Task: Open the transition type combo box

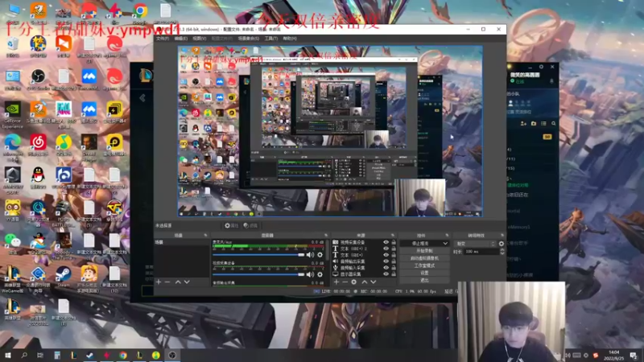Action: click(x=475, y=244)
